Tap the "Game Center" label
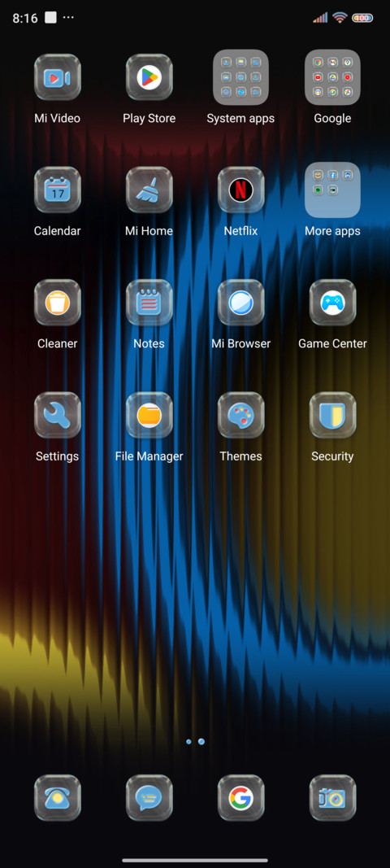The height and width of the screenshot is (868, 390). [332, 343]
